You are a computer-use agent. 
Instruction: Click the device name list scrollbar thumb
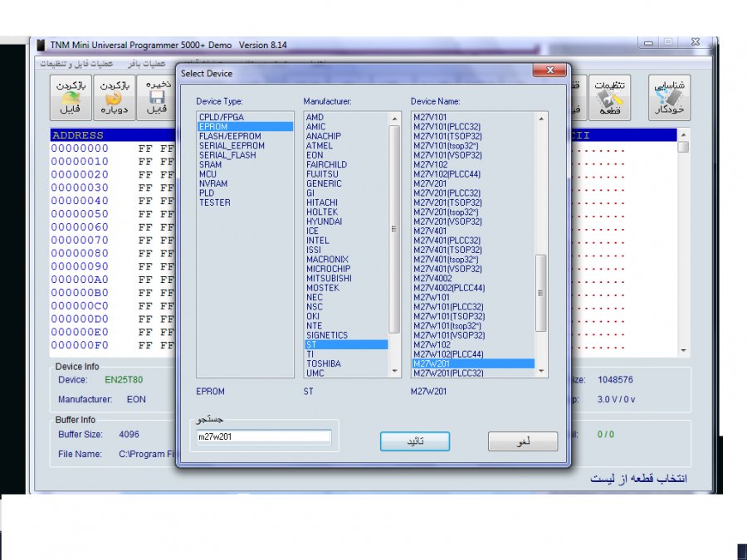coord(541,293)
